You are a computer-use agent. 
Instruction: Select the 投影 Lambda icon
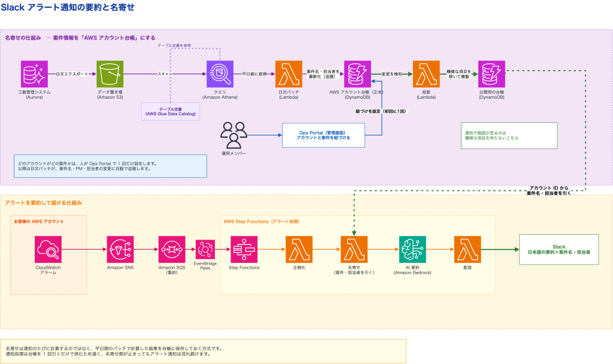[426, 74]
